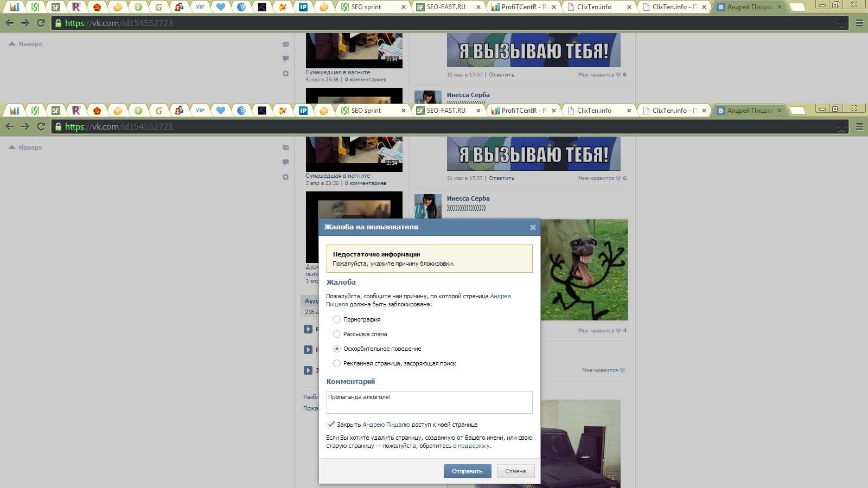Like the horse post showing 4 likes
Screen dimensions: 868x488
point(602,330)
